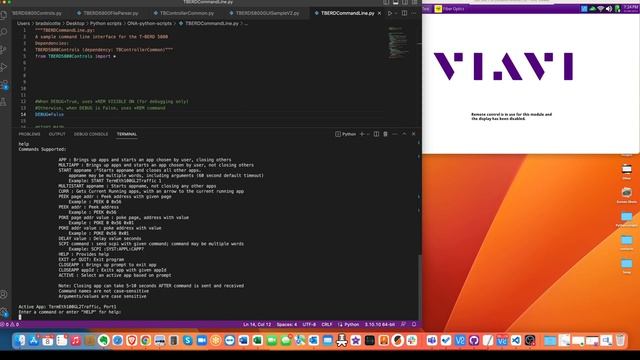This screenshot has height=360, width=640.
Task: Change indentation via 'Spaces: 4' status item
Action: 287,324
